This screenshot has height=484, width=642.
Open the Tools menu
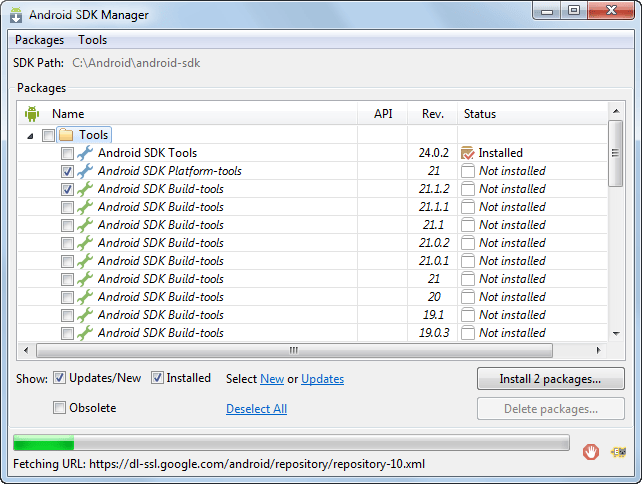(x=93, y=40)
